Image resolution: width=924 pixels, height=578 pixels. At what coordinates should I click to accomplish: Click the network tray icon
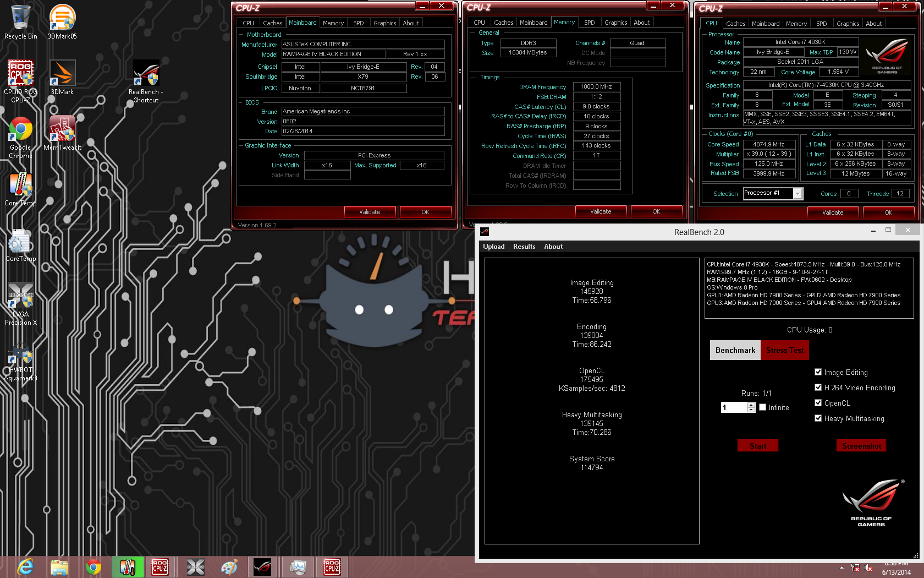[x=855, y=568]
